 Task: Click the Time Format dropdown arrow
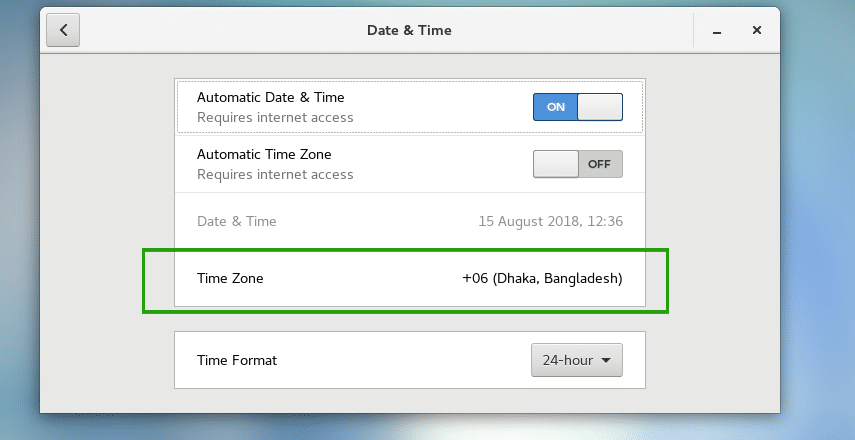pos(605,360)
